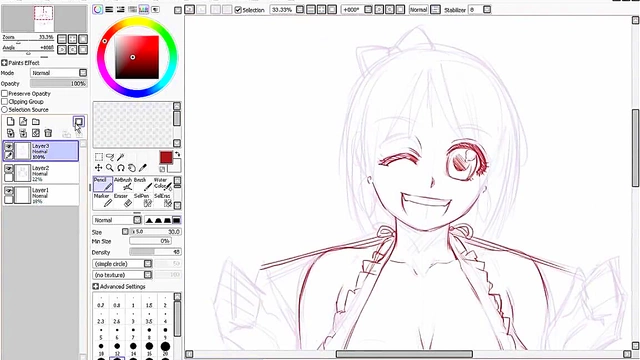Choose the hand pan tool
This screenshot has width=640, height=360.
point(131,168)
